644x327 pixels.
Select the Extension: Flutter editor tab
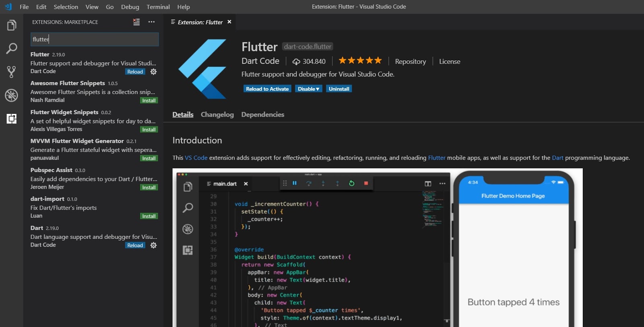pyautogui.click(x=200, y=22)
